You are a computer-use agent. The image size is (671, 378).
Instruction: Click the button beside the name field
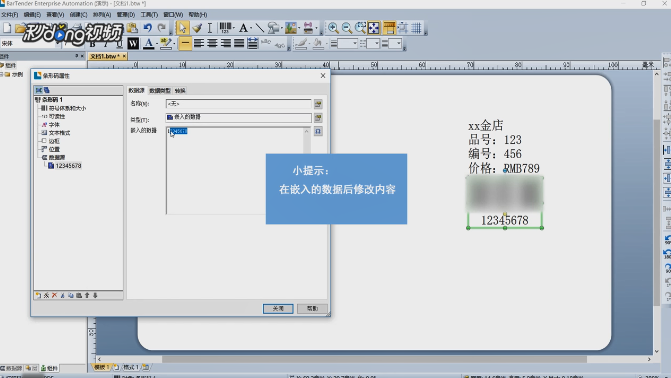coord(318,104)
